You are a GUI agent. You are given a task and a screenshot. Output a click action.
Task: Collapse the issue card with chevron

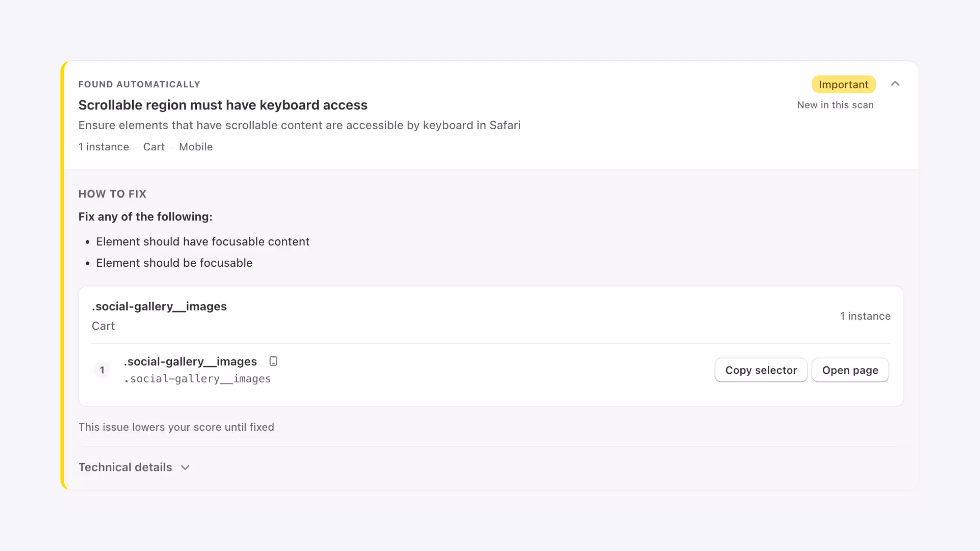pos(895,84)
